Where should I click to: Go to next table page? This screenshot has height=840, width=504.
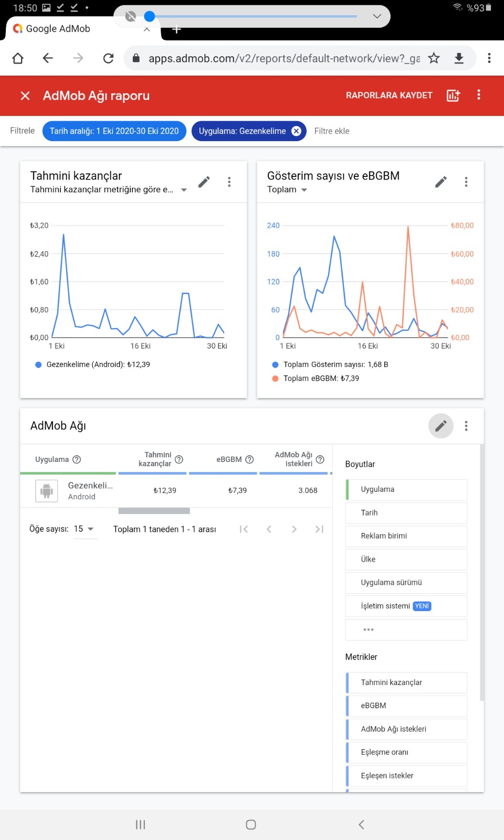pos(294,529)
